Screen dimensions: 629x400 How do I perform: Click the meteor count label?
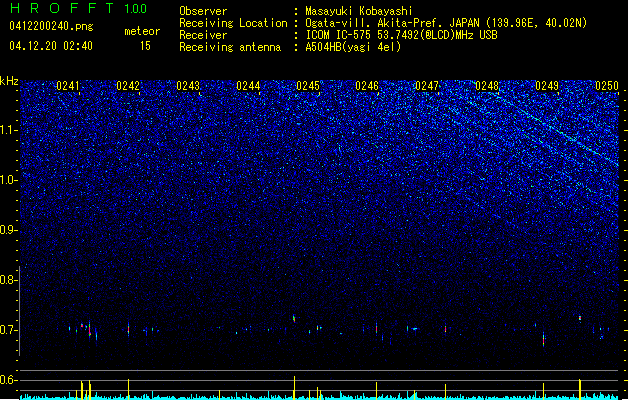pos(142,31)
